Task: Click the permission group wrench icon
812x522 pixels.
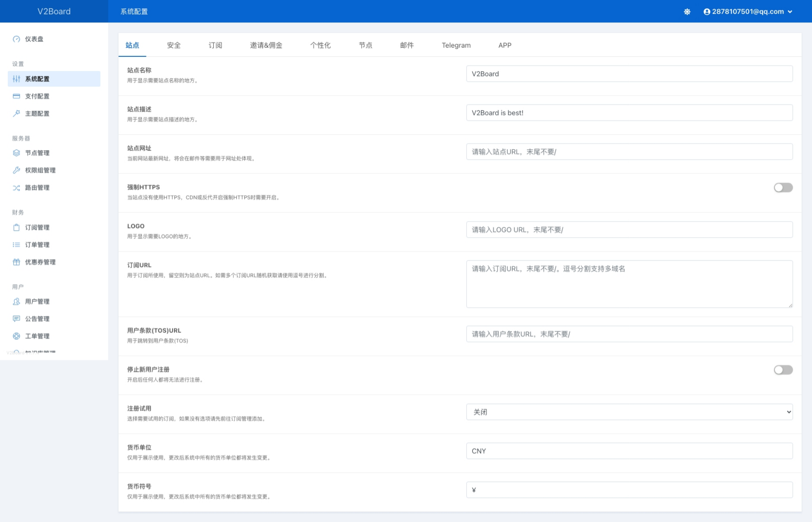Action: pyautogui.click(x=16, y=170)
